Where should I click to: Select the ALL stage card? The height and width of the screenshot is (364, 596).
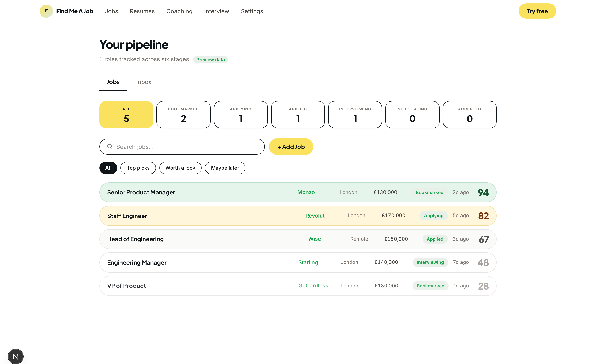126,115
